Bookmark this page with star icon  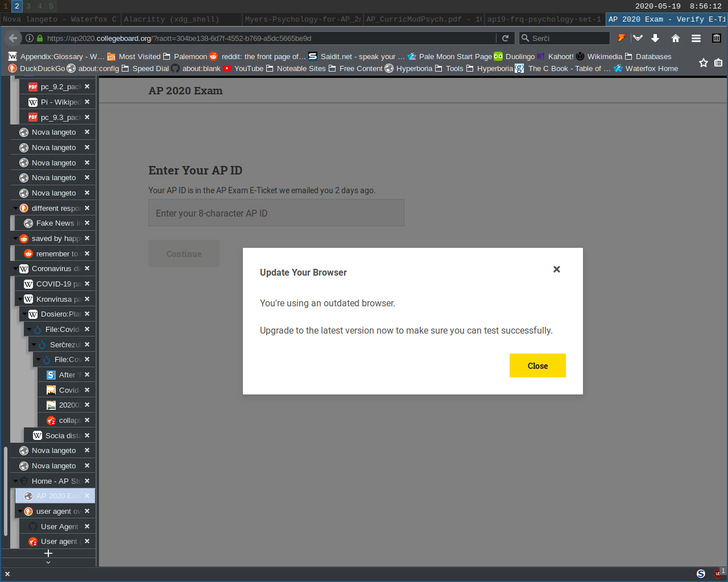click(704, 63)
